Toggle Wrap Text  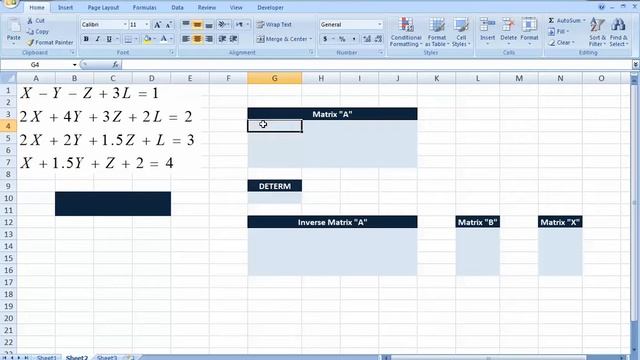[x=274, y=24]
